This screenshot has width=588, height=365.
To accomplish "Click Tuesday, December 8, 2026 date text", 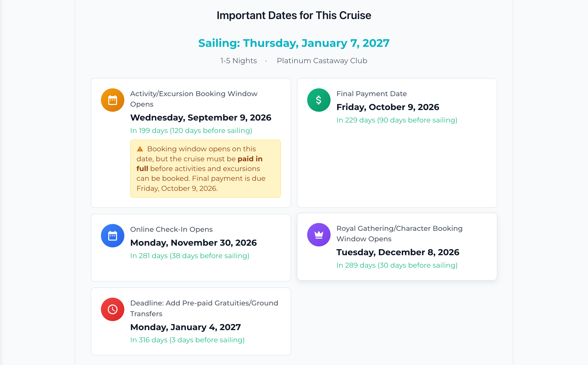I will click(397, 252).
